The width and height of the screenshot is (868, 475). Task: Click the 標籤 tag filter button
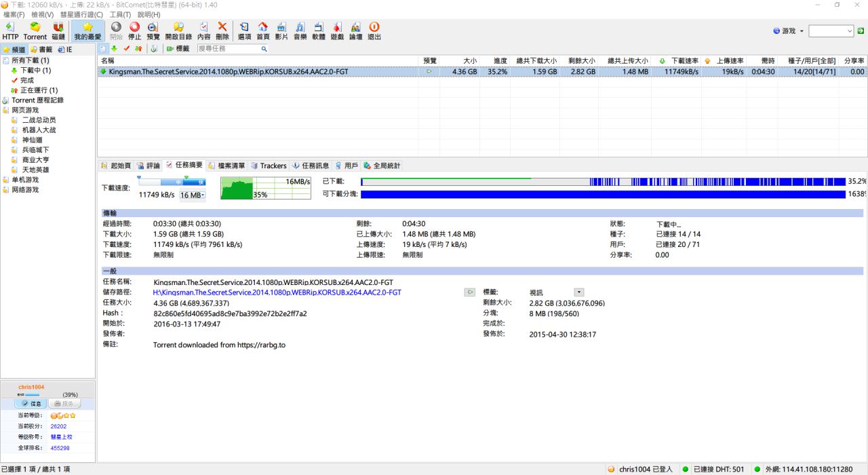[178, 49]
